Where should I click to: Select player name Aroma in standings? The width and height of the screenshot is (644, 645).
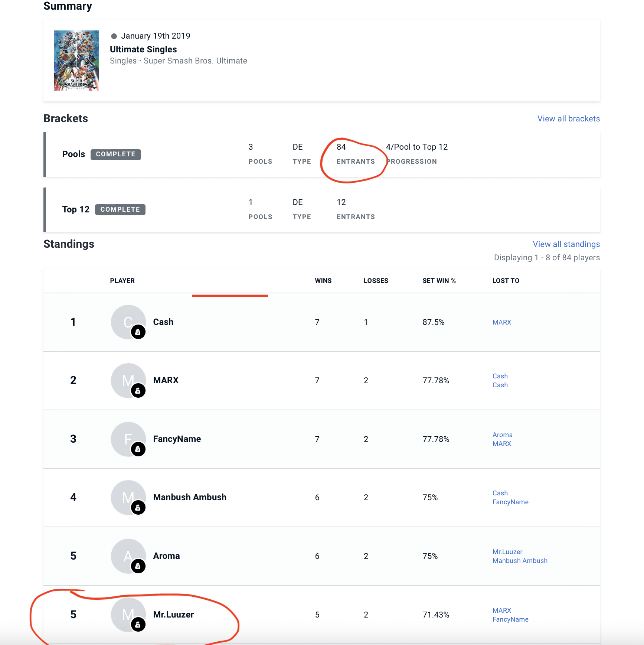tap(167, 556)
